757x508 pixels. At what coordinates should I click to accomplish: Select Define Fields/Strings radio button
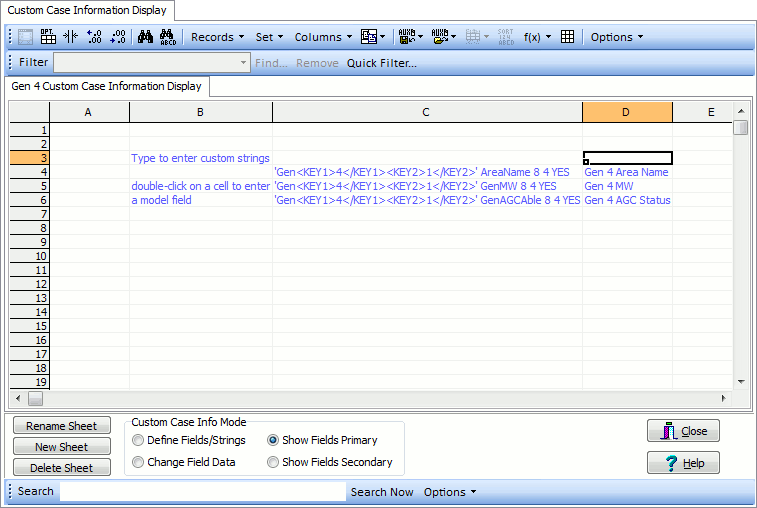coord(138,440)
